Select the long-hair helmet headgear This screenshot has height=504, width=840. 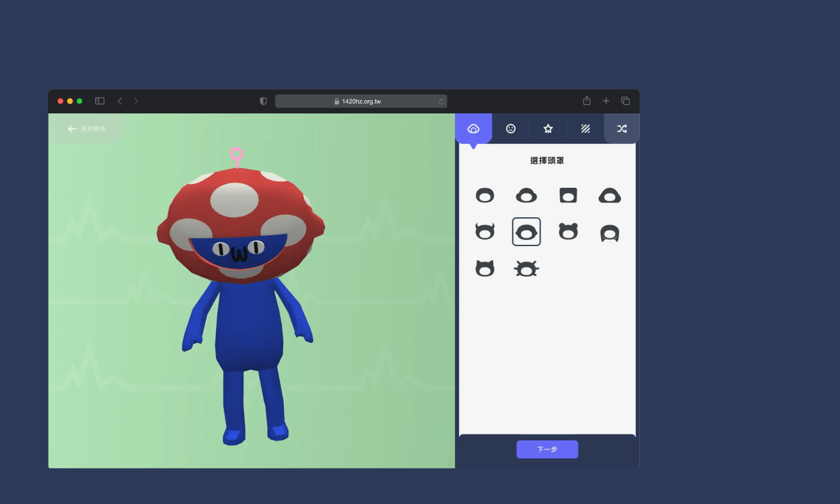pos(610,233)
